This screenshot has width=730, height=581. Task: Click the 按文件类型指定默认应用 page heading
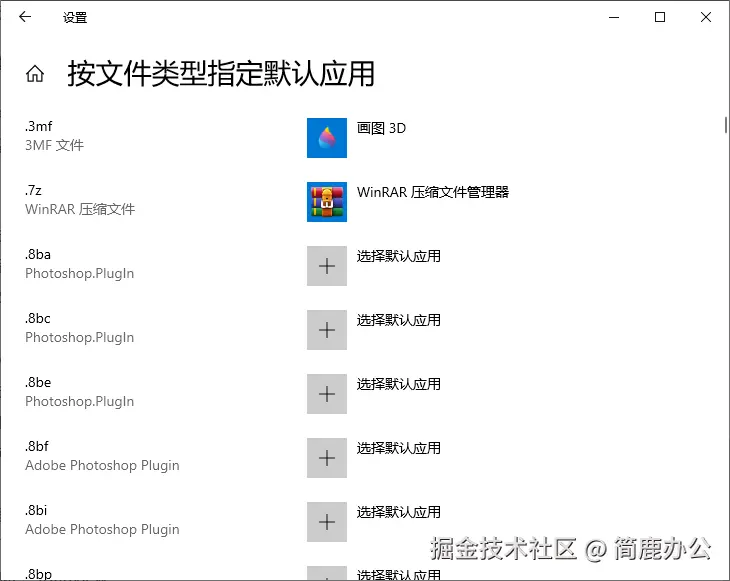point(221,74)
